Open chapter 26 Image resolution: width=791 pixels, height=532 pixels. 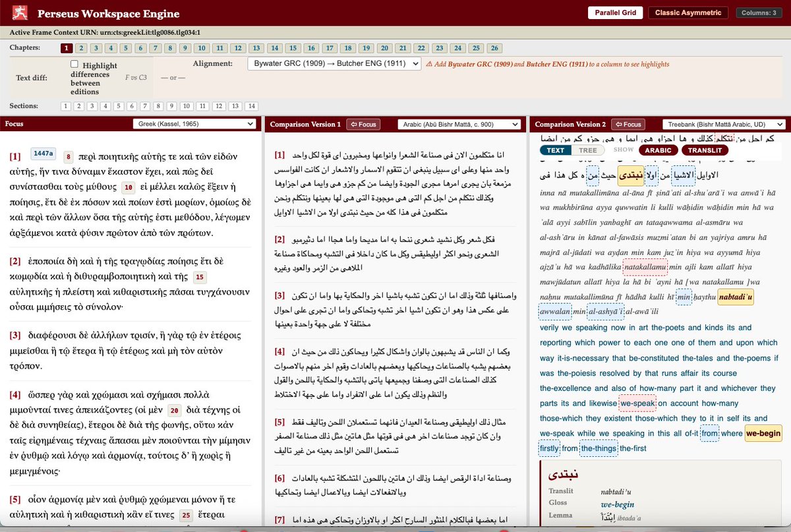(x=494, y=48)
